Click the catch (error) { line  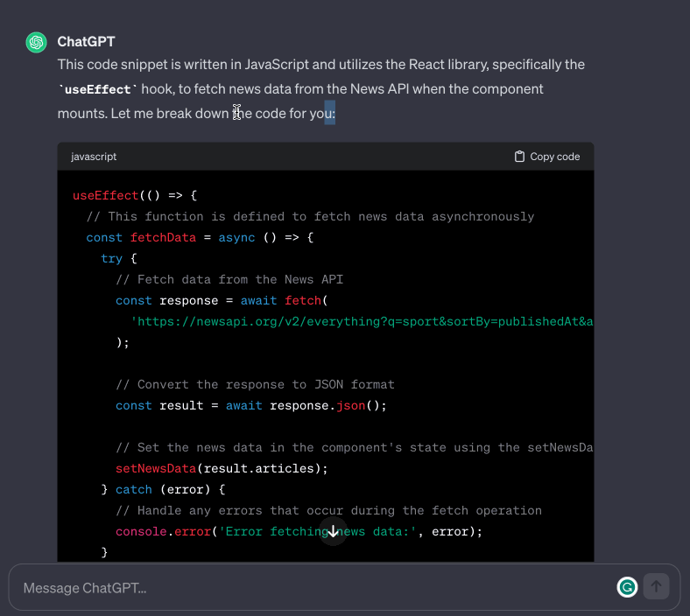point(163,489)
